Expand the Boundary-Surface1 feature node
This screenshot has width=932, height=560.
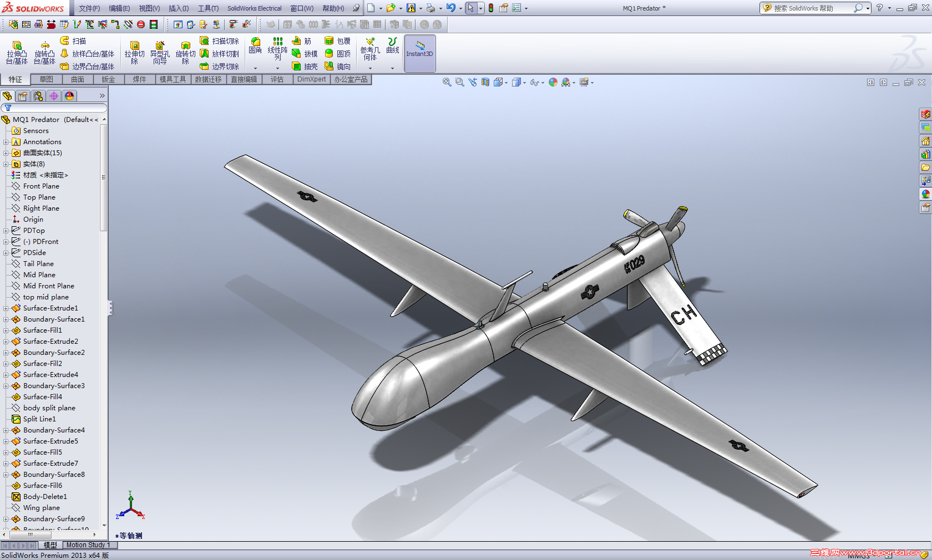(x=6, y=319)
